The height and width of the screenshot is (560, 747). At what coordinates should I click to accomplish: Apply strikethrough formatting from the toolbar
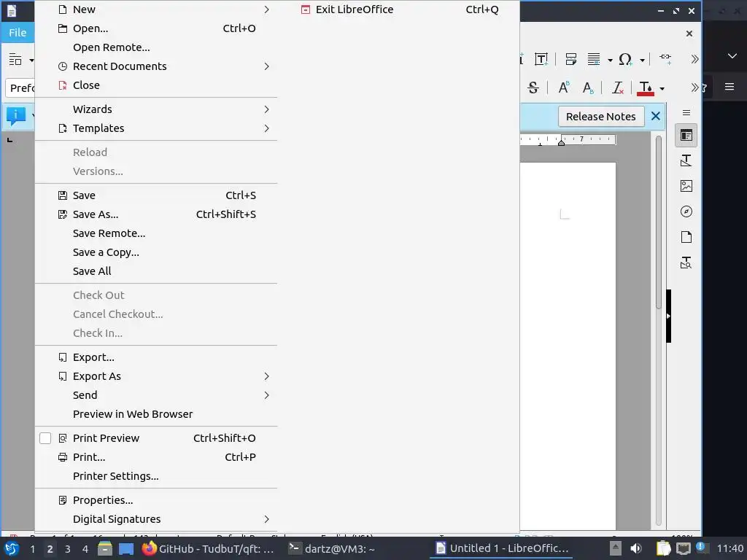[533, 87]
